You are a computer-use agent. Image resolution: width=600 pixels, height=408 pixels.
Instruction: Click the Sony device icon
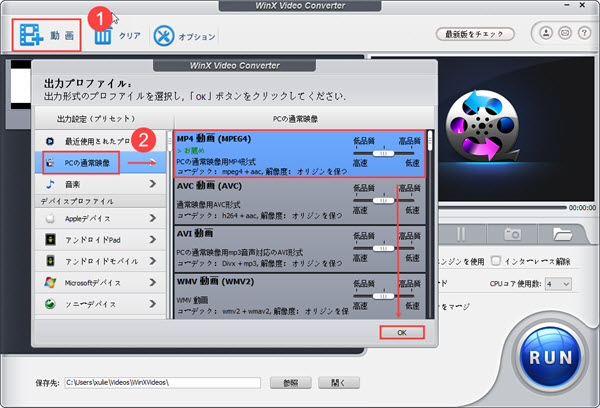[50, 304]
